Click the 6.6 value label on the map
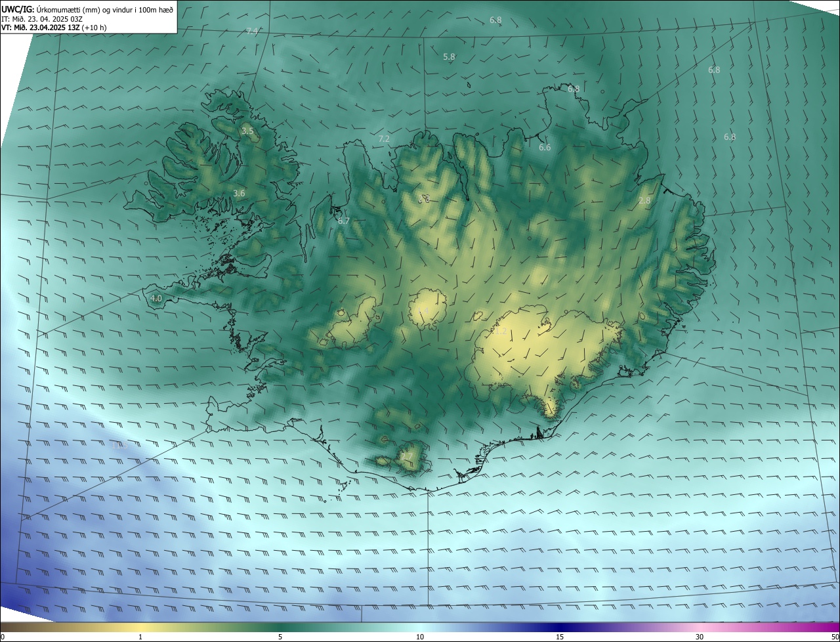 545,148
